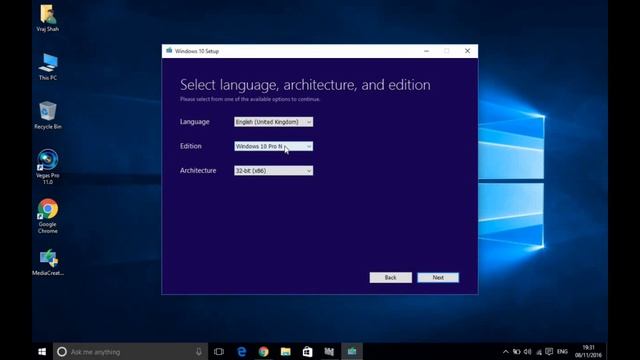Open the Windows Store taskbar icon

coord(307,351)
